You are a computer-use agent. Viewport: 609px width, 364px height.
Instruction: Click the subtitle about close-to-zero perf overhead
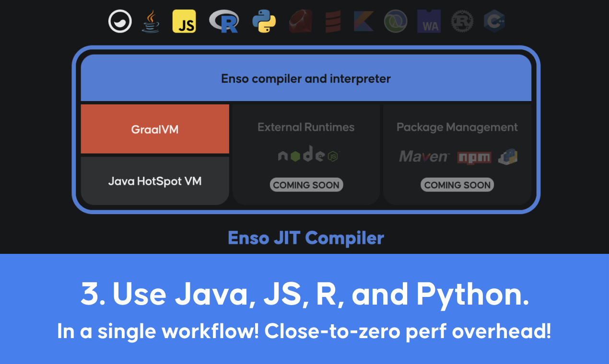pyautogui.click(x=304, y=331)
